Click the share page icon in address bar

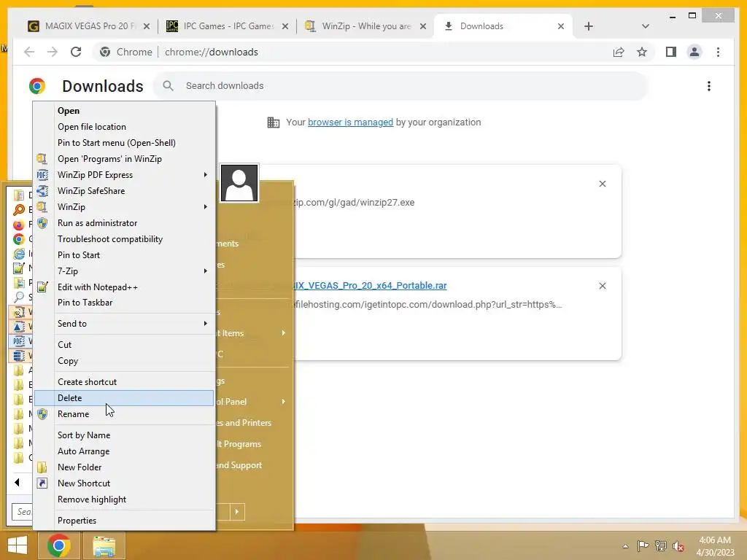pos(619,52)
